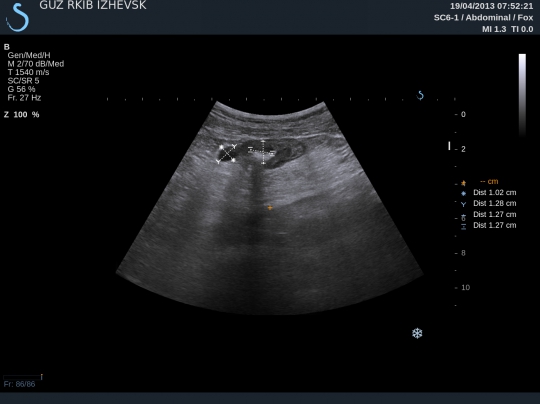This screenshot has width=540, height=404.
Task: Click the grayscale bar on the right
Action: [522, 95]
